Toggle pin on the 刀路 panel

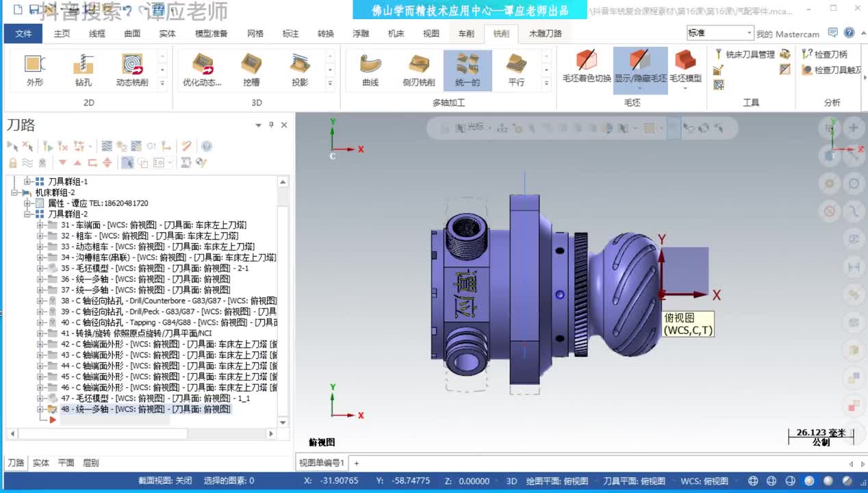pos(271,125)
